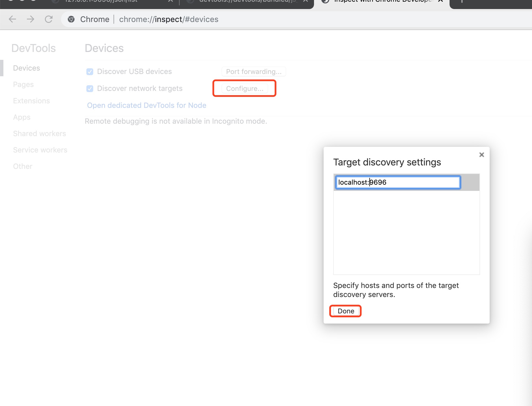Close the Target discovery settings dialog

click(x=481, y=155)
